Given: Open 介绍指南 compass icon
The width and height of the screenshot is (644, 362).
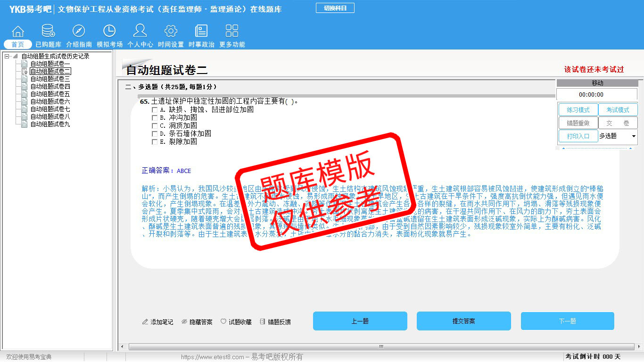Looking at the screenshot, I should 79,32.
